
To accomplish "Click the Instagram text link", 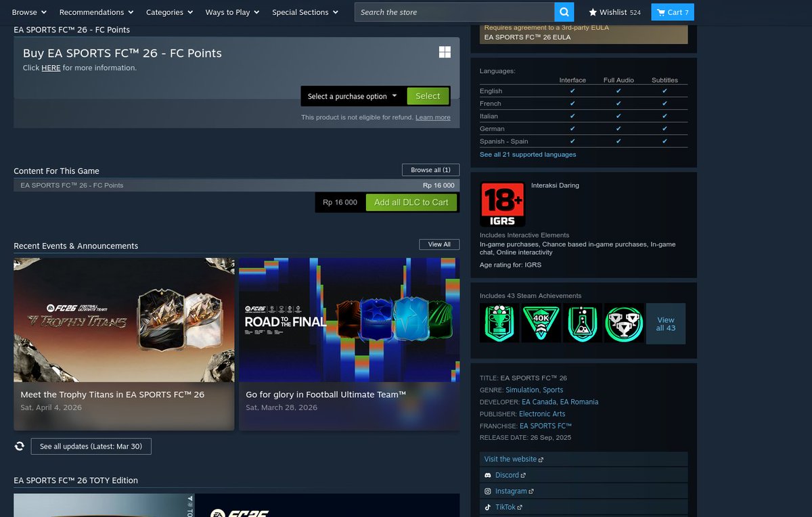I will tap(510, 491).
